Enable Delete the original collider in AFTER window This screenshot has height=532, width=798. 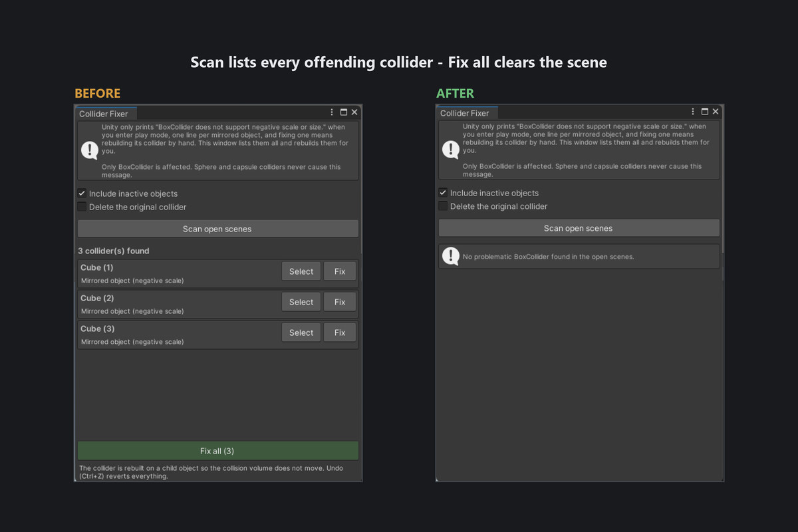(443, 206)
